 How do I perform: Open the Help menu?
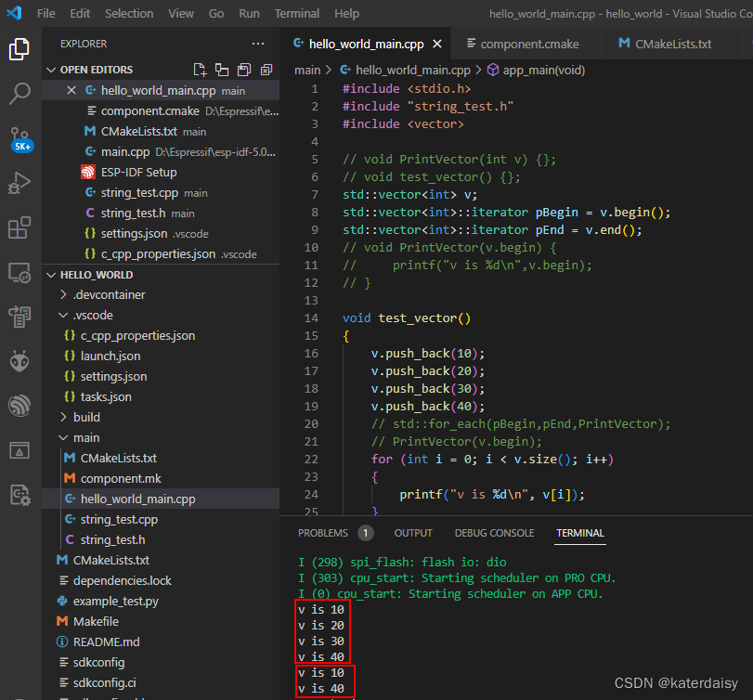pyautogui.click(x=346, y=13)
